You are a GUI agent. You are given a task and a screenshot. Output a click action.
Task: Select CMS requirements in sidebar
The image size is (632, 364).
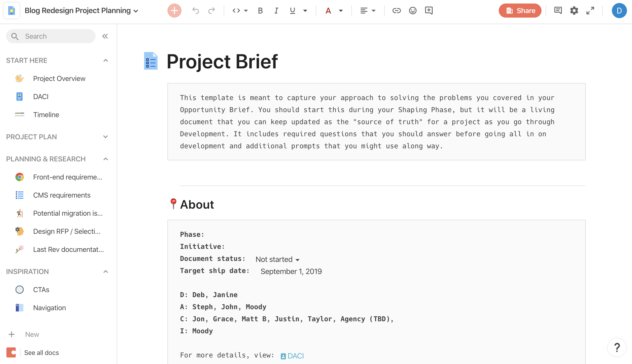(x=62, y=195)
